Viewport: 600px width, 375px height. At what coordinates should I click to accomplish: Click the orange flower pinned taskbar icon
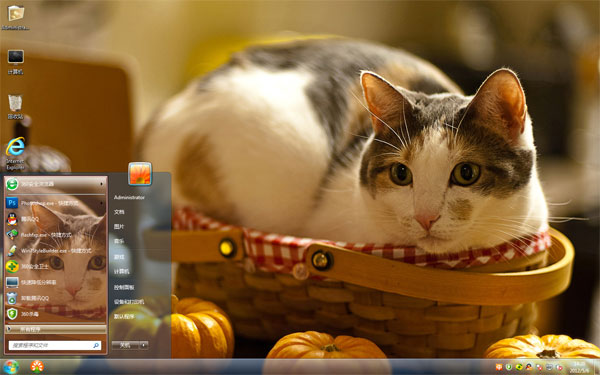(x=37, y=367)
